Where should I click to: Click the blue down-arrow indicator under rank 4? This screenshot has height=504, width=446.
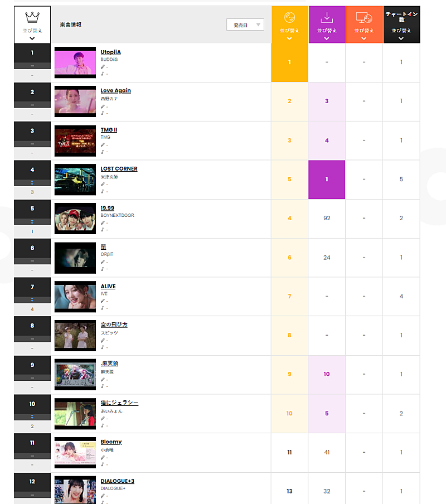pos(32,183)
